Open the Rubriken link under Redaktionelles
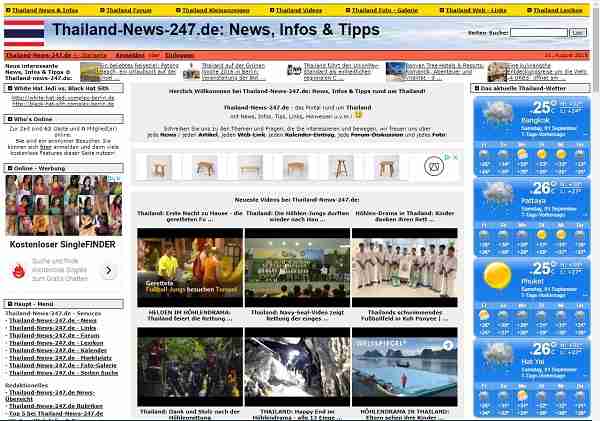This screenshot has height=421, width=600. coord(56,406)
